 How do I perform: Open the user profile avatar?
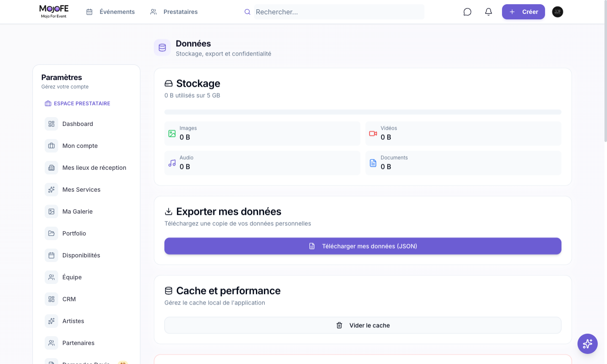(557, 12)
